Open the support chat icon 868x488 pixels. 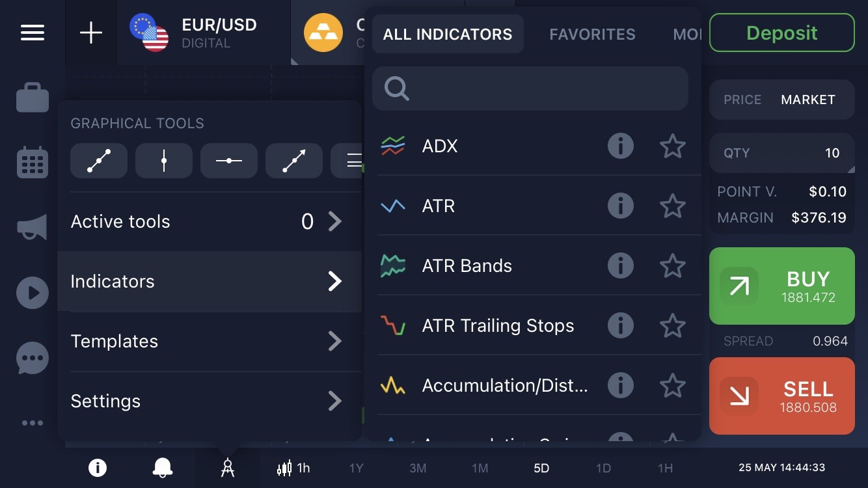tap(32, 357)
